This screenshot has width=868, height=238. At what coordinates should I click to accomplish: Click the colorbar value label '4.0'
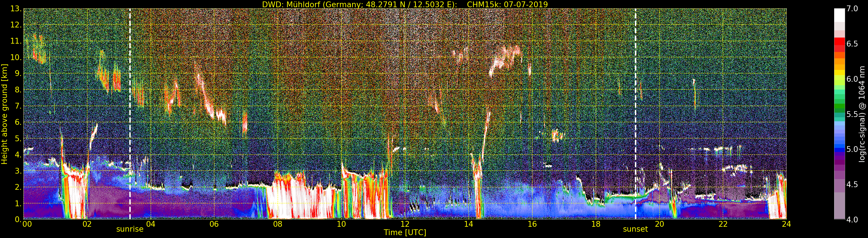(x=852, y=220)
